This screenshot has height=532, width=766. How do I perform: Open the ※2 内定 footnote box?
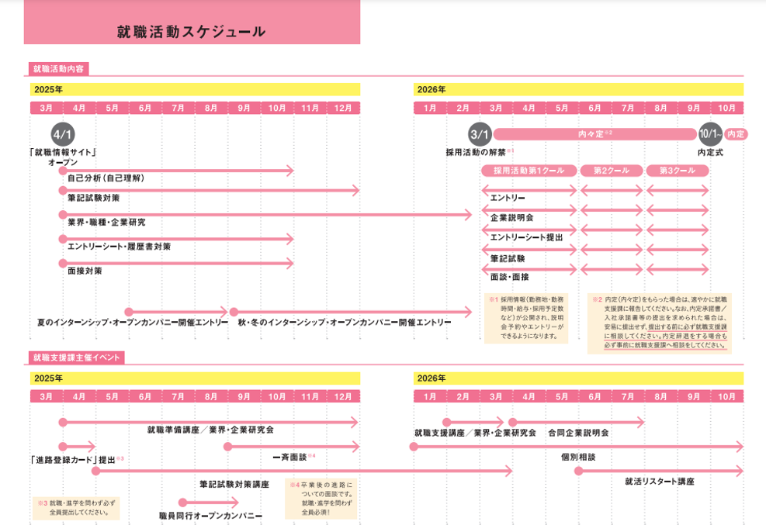[660, 322]
